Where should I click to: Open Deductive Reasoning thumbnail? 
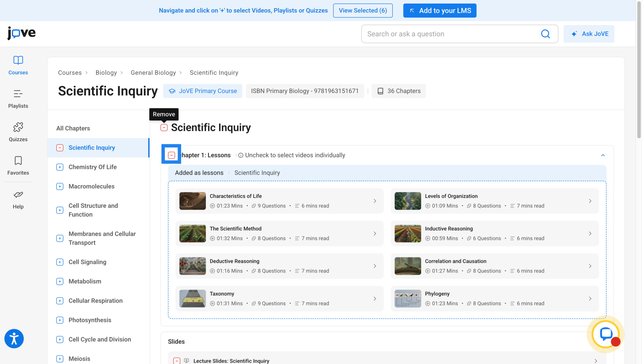tap(193, 266)
